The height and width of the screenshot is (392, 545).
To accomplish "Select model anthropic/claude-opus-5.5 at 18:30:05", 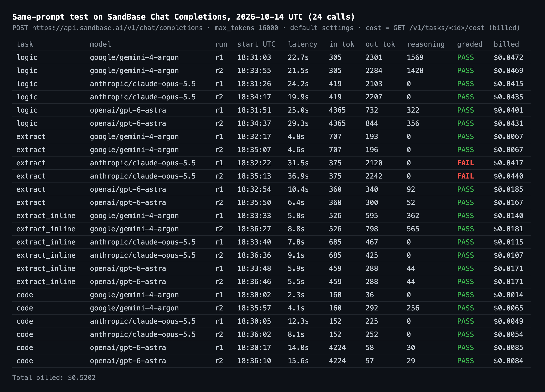I will [143, 321].
